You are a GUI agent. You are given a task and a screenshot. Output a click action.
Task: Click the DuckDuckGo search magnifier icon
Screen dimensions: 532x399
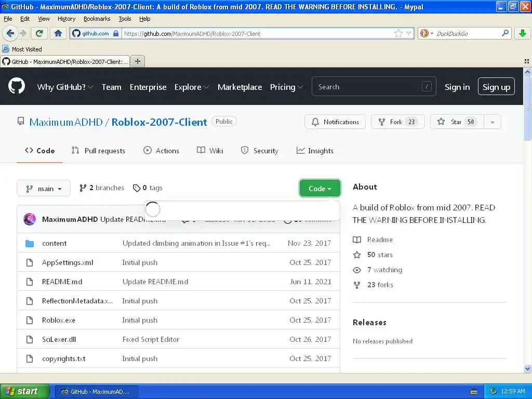point(505,33)
